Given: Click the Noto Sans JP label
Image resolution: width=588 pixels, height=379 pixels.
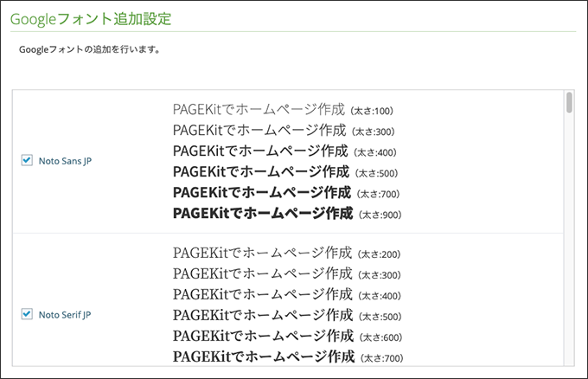Looking at the screenshot, I should click(65, 161).
